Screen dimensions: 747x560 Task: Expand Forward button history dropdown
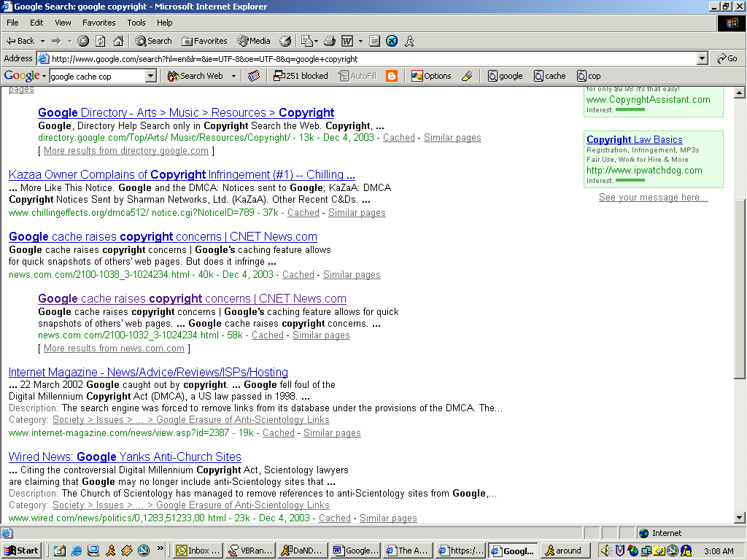point(69,42)
